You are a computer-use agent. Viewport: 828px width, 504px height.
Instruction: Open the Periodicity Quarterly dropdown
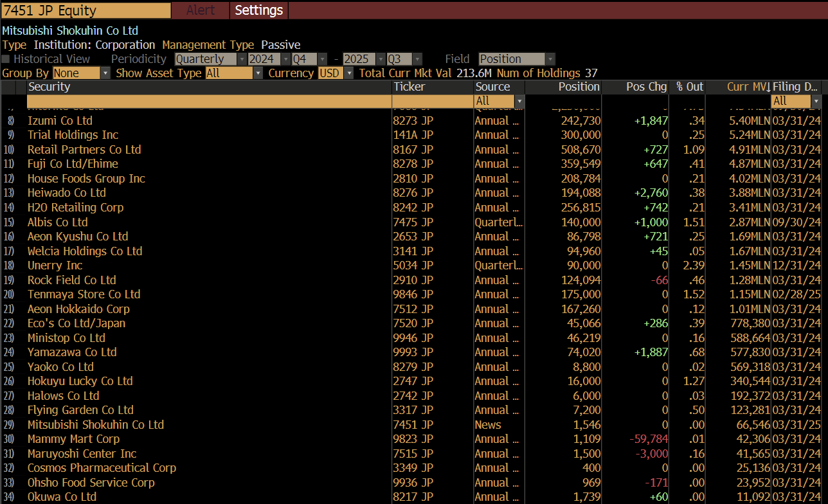210,59
